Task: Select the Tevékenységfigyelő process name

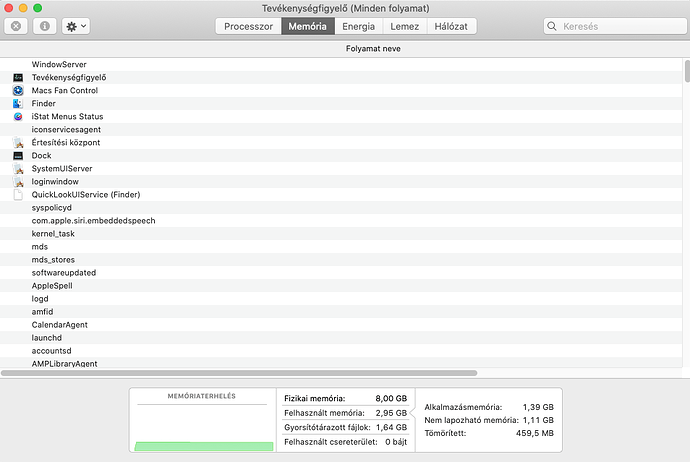Action: 69,77
